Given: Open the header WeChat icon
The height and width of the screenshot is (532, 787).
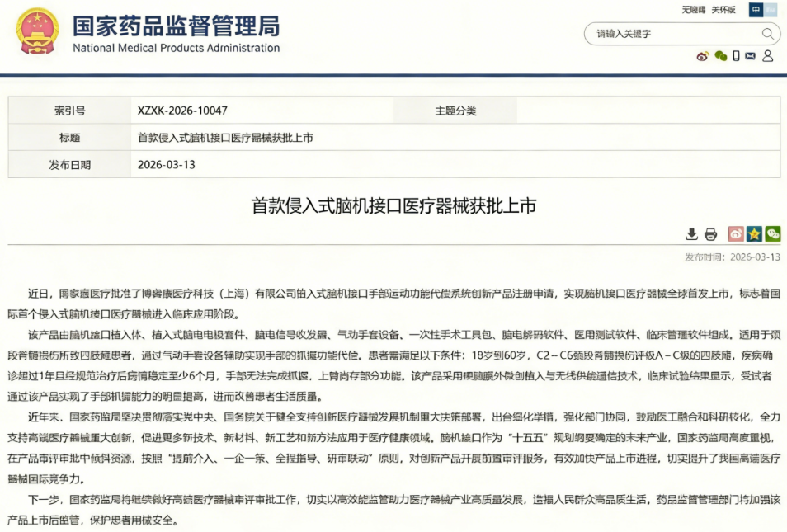Looking at the screenshot, I should tap(720, 56).
